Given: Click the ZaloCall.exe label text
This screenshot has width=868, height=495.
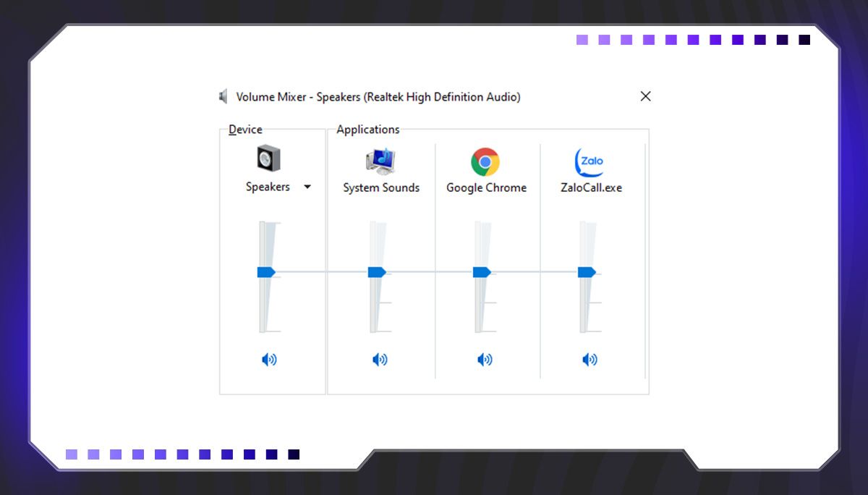Looking at the screenshot, I should point(591,187).
